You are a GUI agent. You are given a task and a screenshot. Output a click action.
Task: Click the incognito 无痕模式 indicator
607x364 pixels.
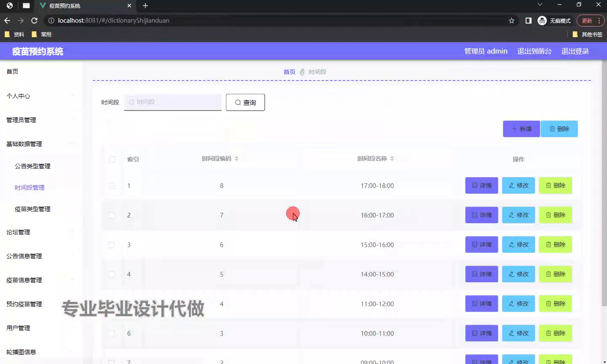tap(554, 20)
